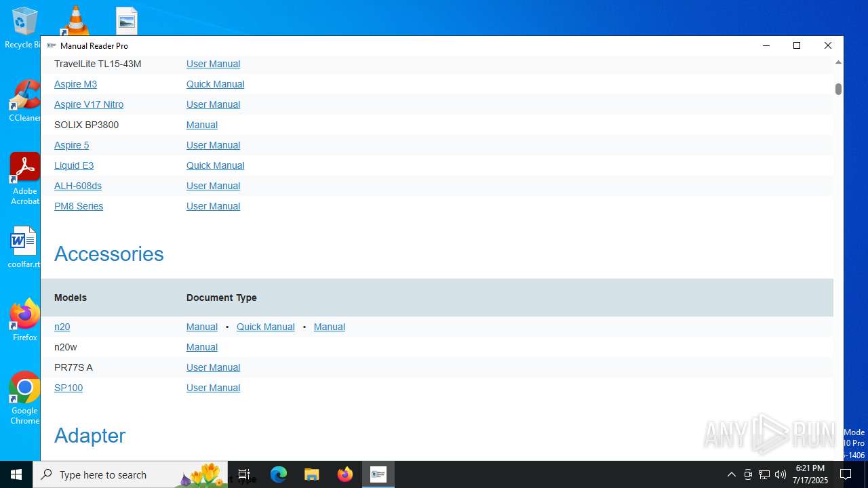Image resolution: width=868 pixels, height=488 pixels.
Task: Click the Models column header
Action: click(71, 298)
